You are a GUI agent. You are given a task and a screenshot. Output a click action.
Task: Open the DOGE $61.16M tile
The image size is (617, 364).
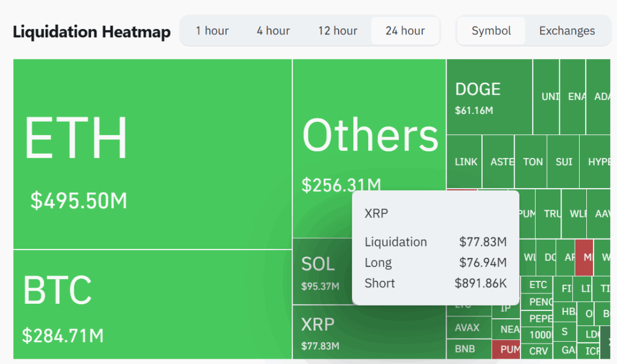[489, 97]
